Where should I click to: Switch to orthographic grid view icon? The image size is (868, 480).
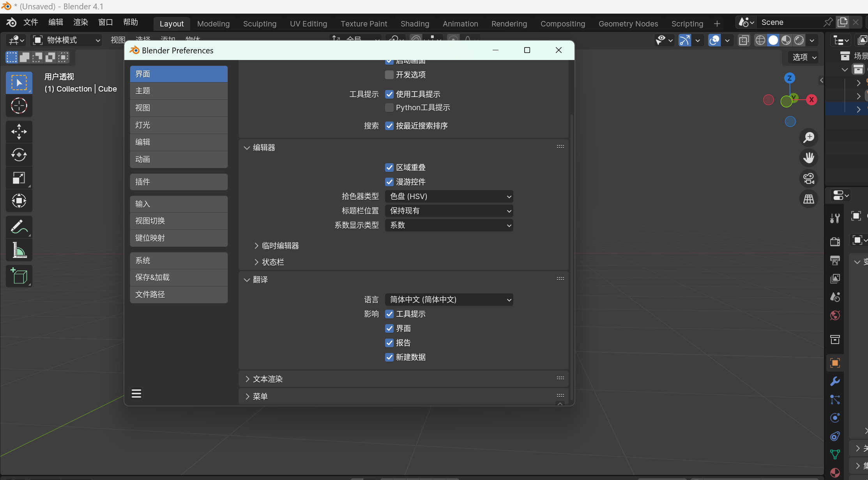pos(809,199)
